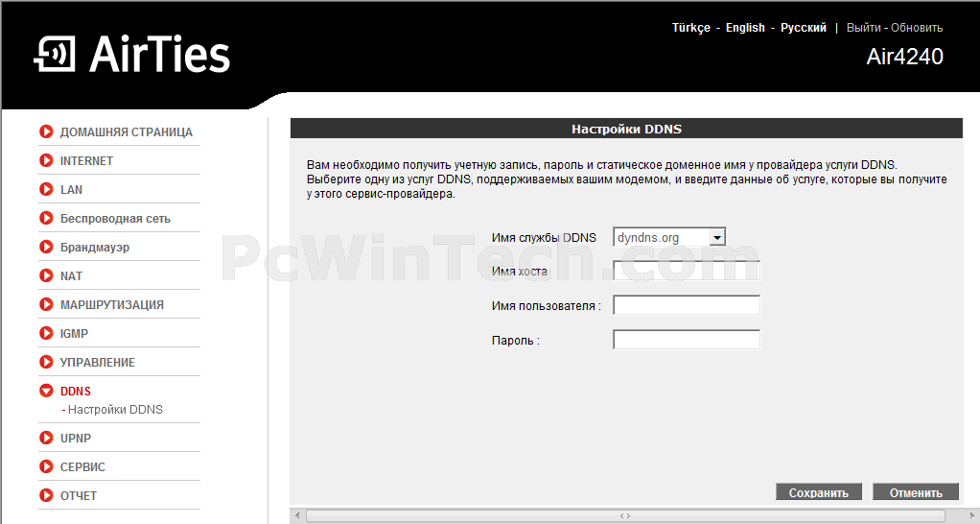Log out with the Выйти link
The width and height of the screenshot is (980, 524).
click(x=864, y=28)
